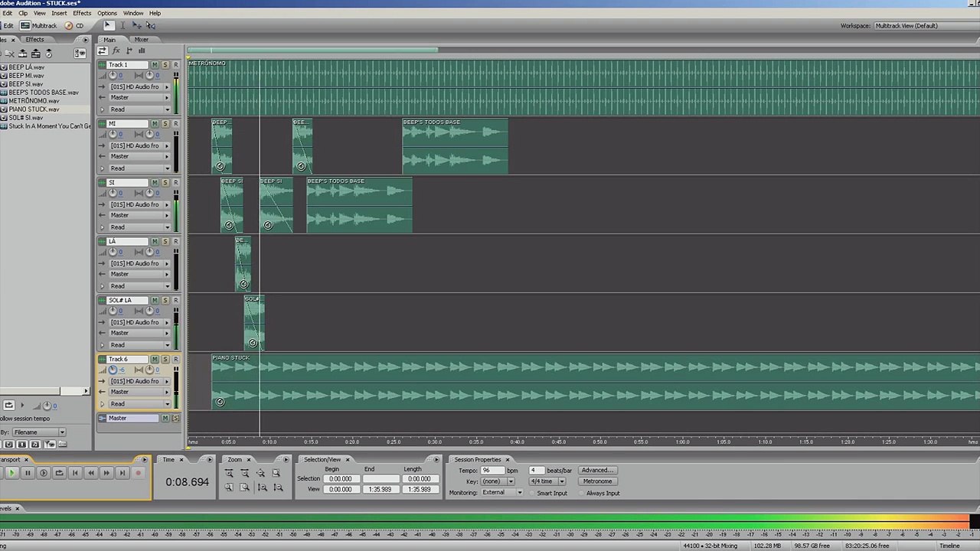
Task: Select the Scrub tool
Action: point(150,25)
